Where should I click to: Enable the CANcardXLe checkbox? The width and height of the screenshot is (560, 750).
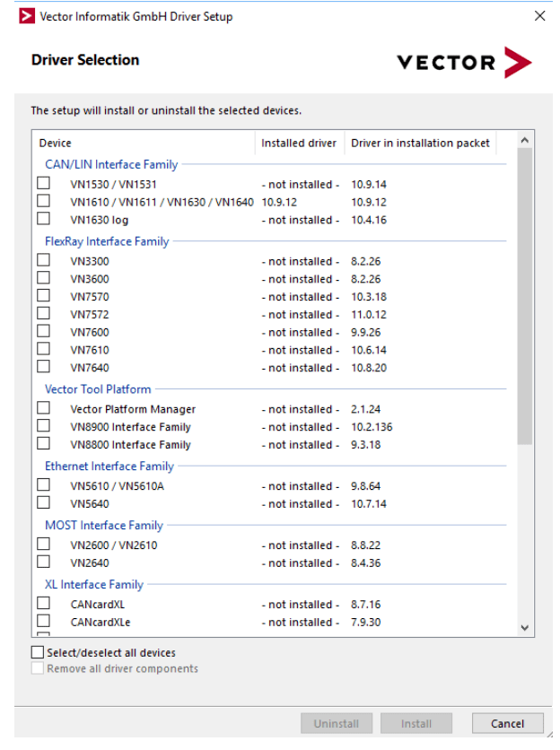[x=43, y=622]
